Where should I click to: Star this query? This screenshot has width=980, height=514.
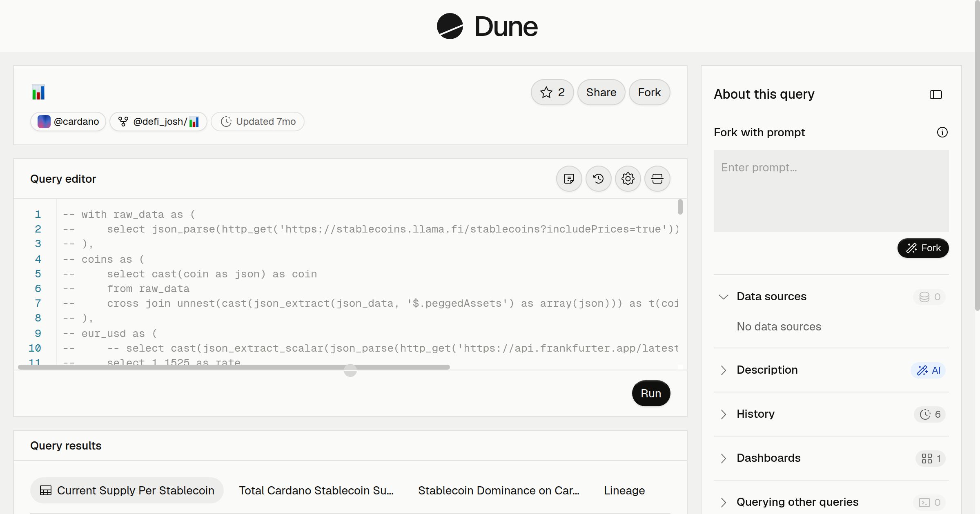click(x=552, y=92)
